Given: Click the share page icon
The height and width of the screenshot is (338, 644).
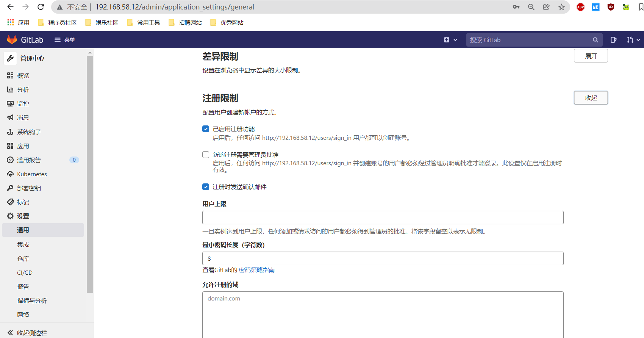Looking at the screenshot, I should [x=546, y=7].
